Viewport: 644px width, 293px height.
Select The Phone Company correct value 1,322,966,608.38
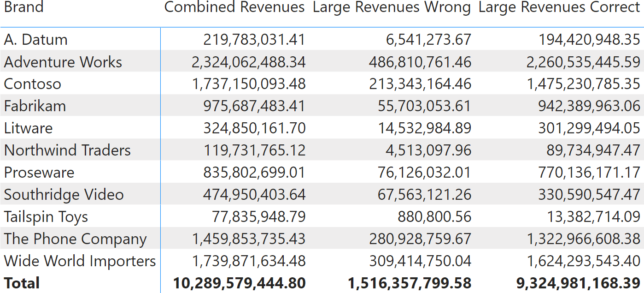[584, 239]
